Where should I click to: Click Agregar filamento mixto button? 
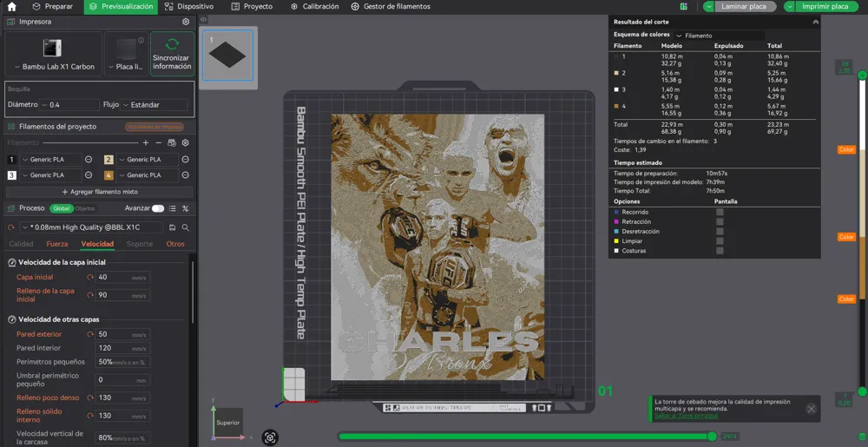(x=100, y=192)
